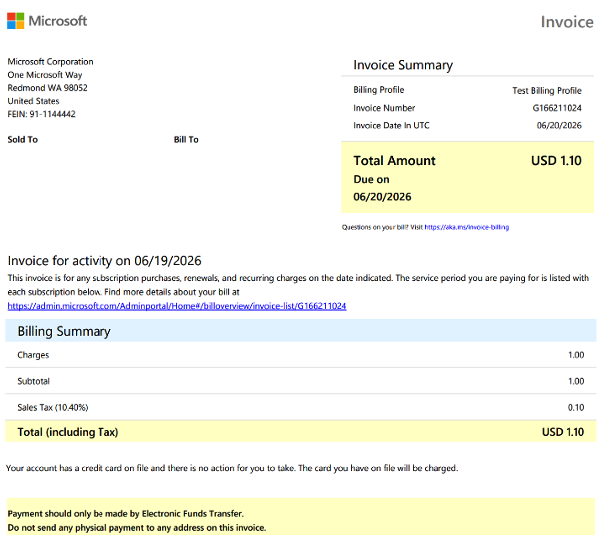Click the 'Billing Summary' header
The width and height of the screenshot is (610, 546).
click(64, 332)
